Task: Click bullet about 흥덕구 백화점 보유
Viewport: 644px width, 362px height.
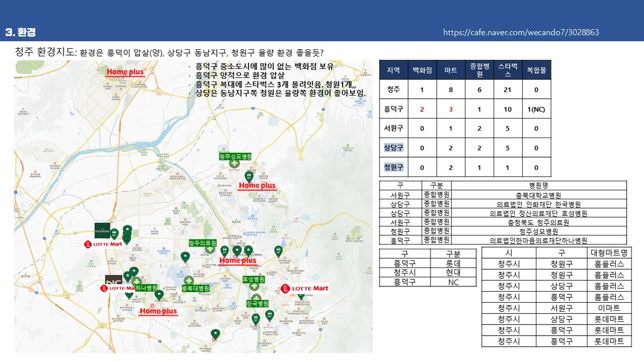Action: coord(265,66)
